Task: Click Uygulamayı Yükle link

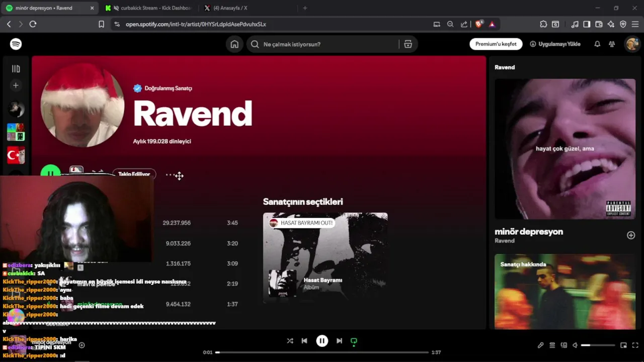Action: 555,44
